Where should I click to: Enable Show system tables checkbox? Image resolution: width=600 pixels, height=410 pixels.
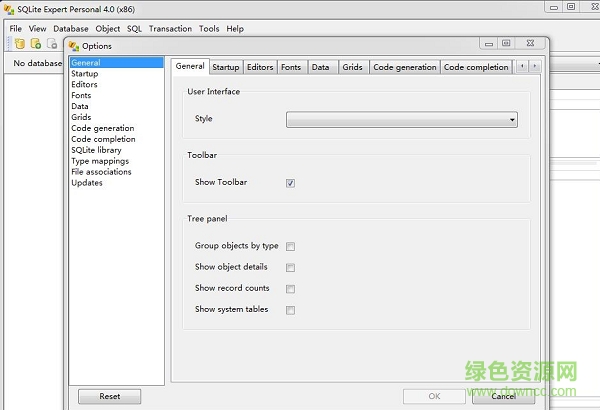click(290, 310)
